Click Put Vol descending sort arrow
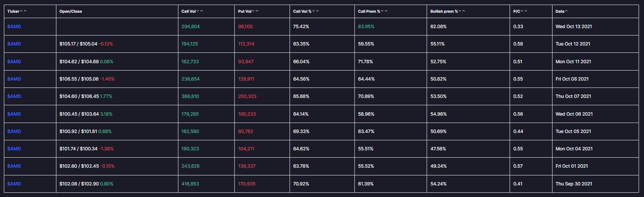The image size is (644, 197). click(253, 11)
